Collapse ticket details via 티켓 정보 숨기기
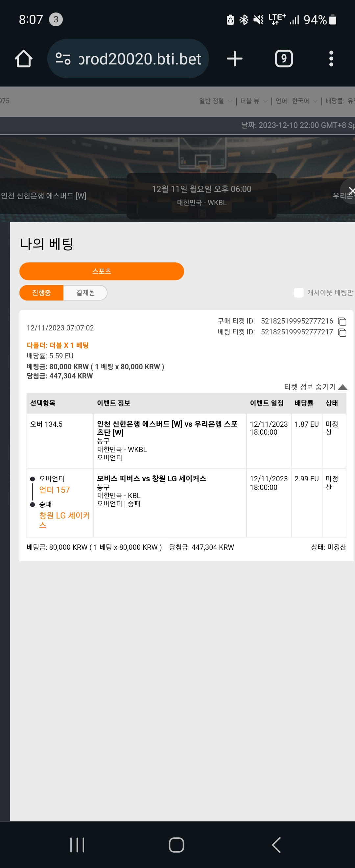The height and width of the screenshot is (868, 355). coord(316,386)
